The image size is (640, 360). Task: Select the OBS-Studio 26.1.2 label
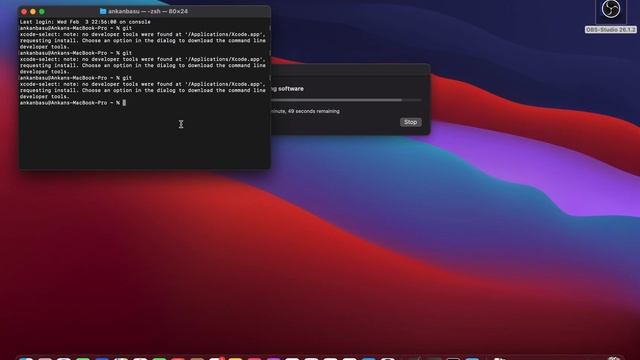click(611, 30)
